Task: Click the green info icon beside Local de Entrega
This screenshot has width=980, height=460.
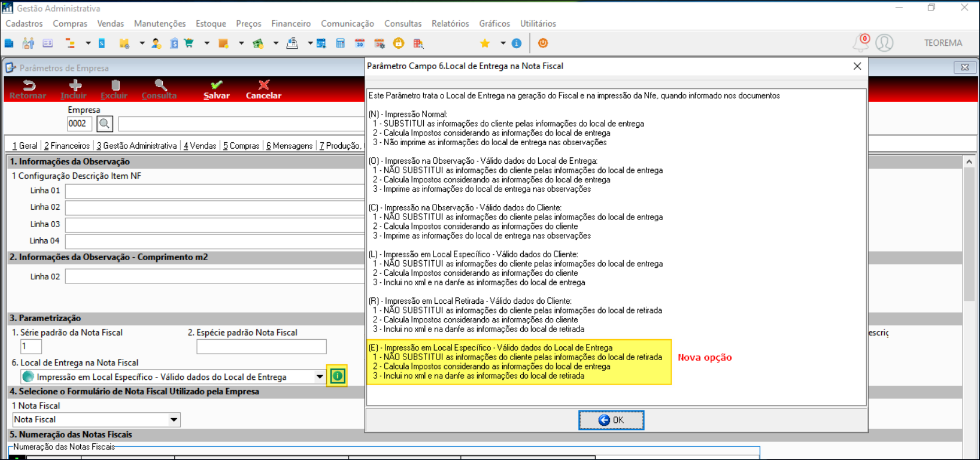Action: 337,376
